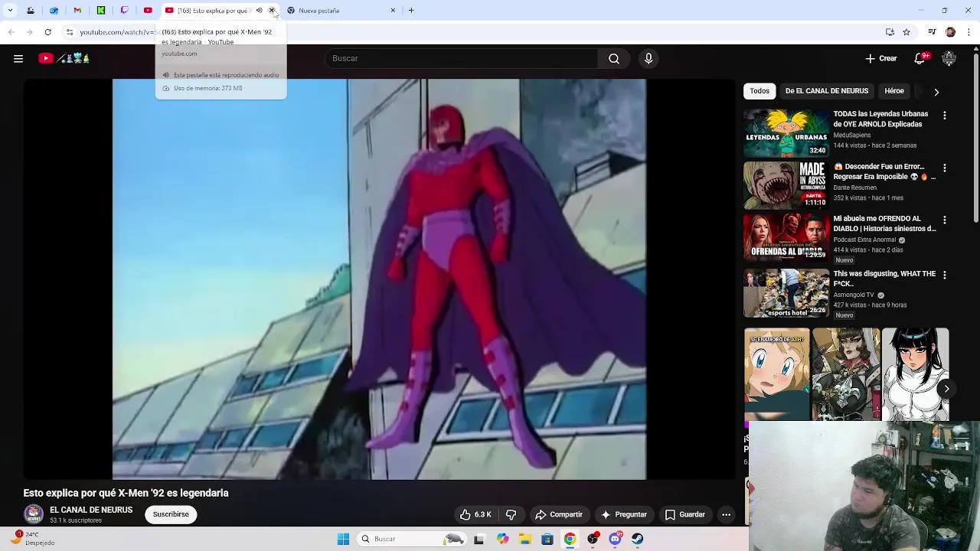This screenshot has height=551, width=980.
Task: Open File Explorer from the taskbar
Action: point(525,539)
